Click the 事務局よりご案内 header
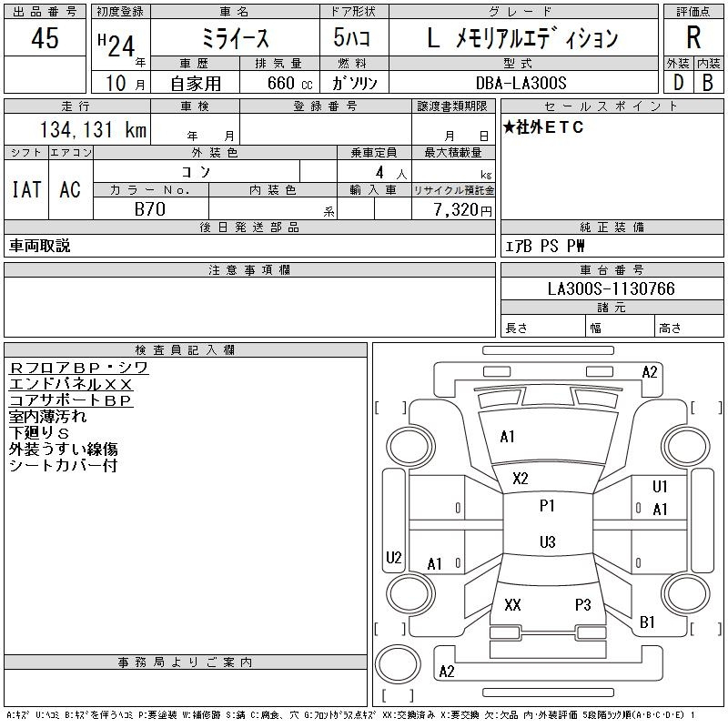Image resolution: width=728 pixels, height=728 pixels. tap(186, 662)
